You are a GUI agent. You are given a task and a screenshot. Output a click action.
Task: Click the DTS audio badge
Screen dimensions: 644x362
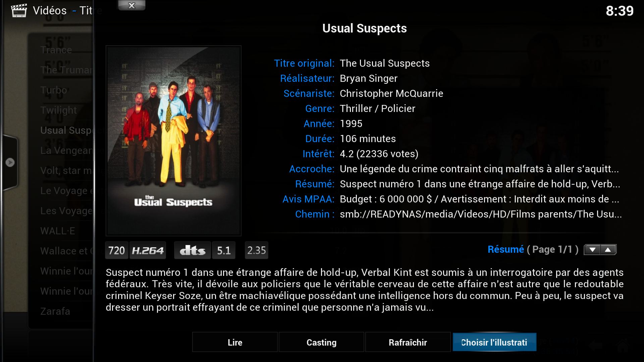(193, 250)
